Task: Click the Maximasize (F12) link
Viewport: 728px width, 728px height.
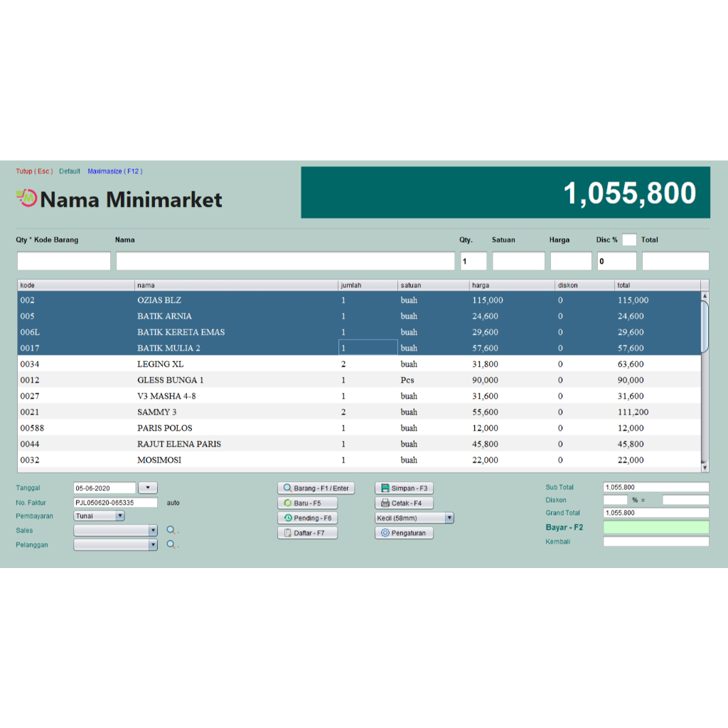Action: (114, 171)
